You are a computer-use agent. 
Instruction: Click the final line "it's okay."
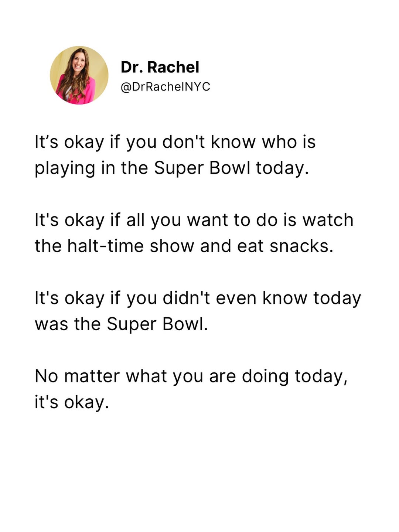click(x=72, y=402)
